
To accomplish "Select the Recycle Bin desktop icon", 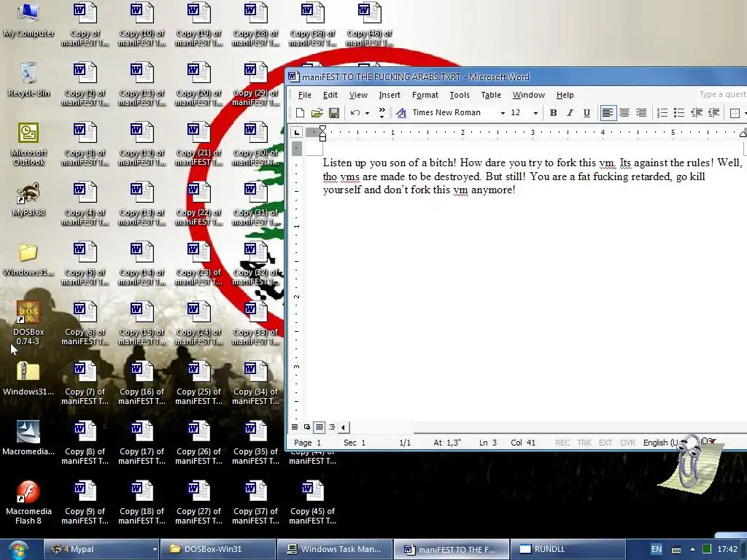I will pyautogui.click(x=28, y=79).
